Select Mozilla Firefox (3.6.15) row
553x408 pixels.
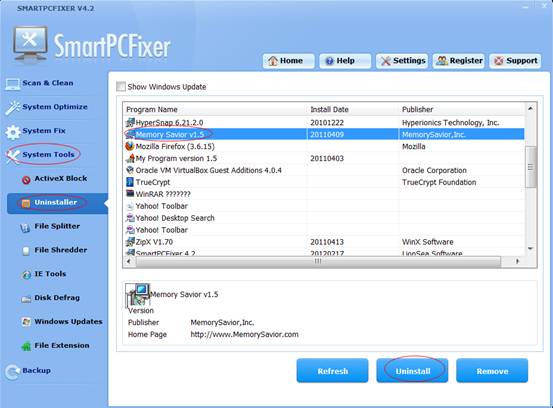coord(324,146)
